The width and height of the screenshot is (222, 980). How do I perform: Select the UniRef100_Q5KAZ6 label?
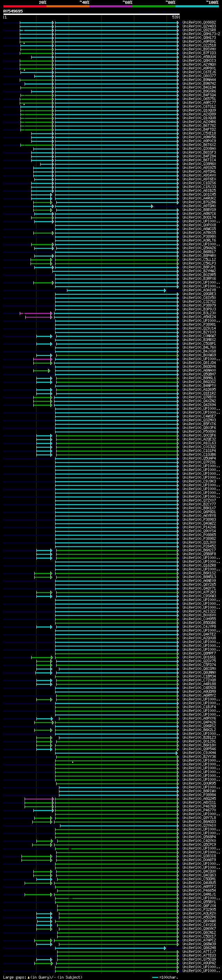pos(199,248)
